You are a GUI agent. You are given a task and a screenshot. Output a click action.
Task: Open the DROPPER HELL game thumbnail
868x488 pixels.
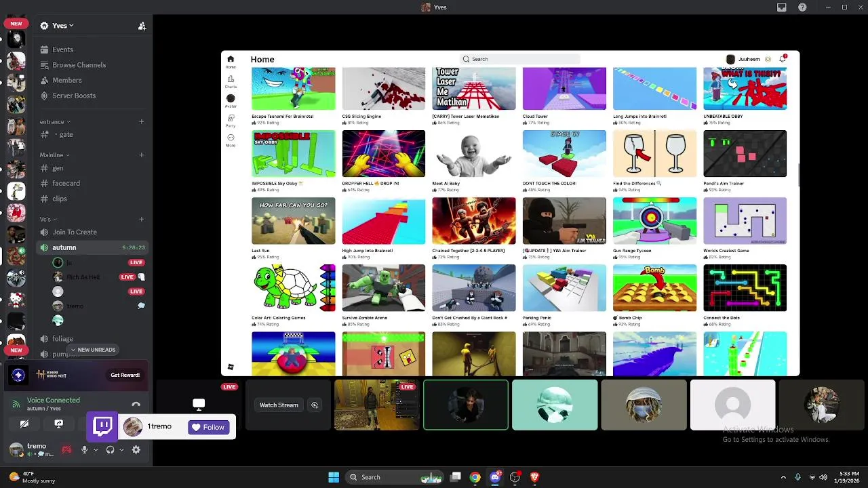point(384,154)
